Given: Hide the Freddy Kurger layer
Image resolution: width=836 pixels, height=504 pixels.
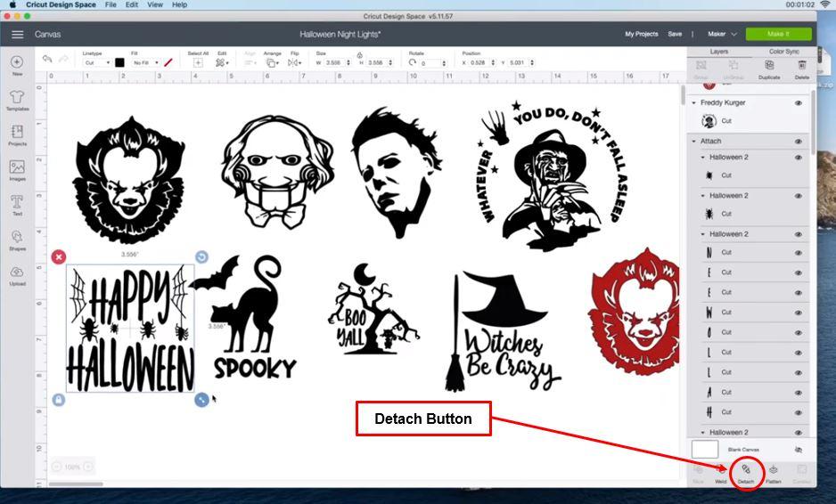Looking at the screenshot, I should (x=799, y=102).
